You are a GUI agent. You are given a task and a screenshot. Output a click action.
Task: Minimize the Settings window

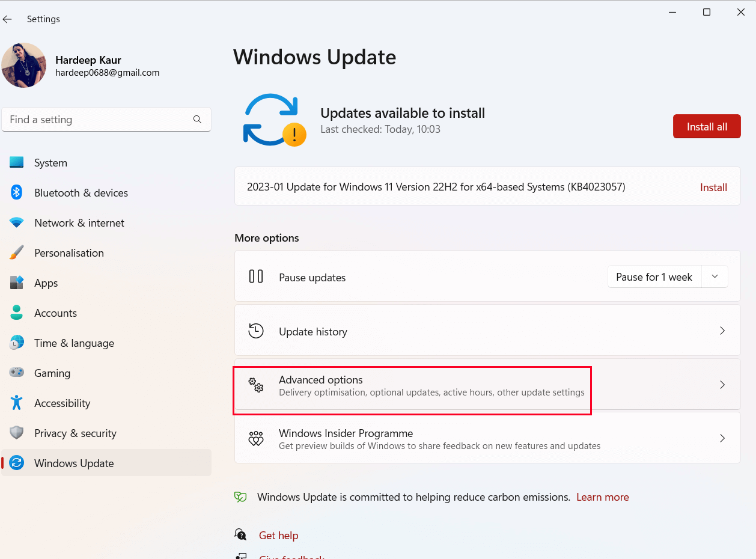[x=673, y=12]
